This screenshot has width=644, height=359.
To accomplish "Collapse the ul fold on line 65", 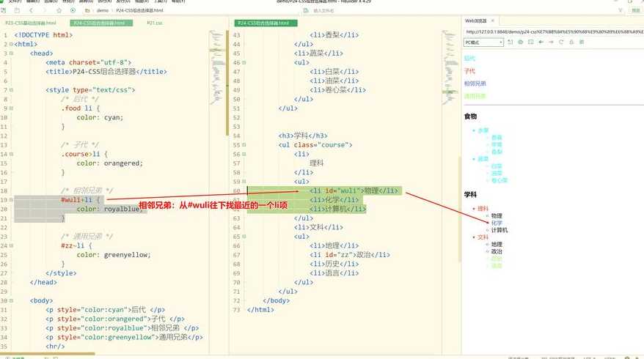I will pos(244,237).
